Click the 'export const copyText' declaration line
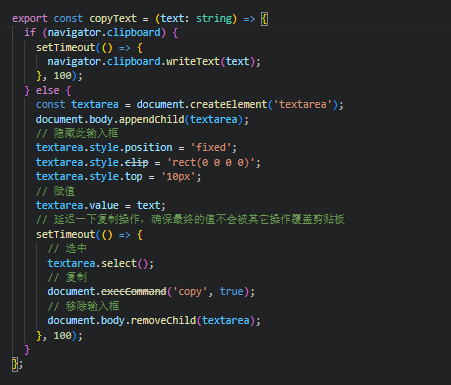The image size is (451, 385). point(140,19)
